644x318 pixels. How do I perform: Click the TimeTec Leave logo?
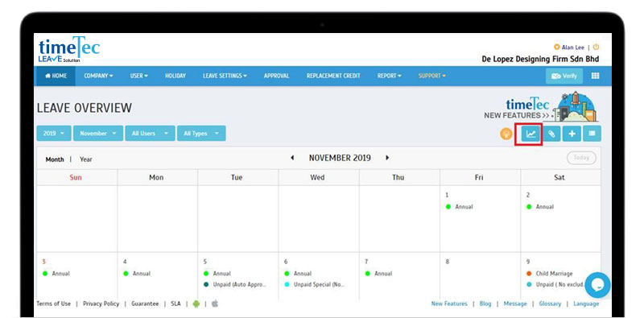click(69, 49)
